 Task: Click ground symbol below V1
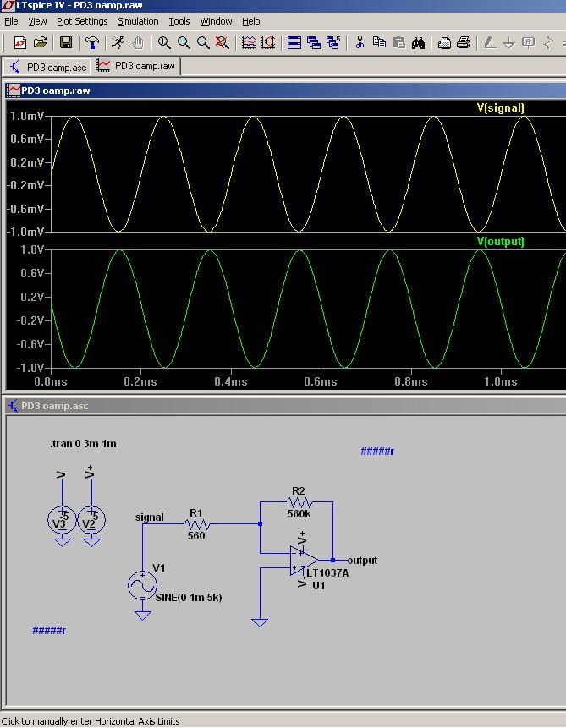tap(143, 616)
